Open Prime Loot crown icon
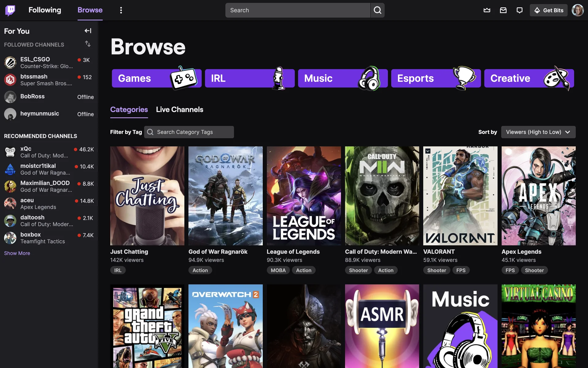Image resolution: width=588 pixels, height=368 pixels. click(487, 10)
